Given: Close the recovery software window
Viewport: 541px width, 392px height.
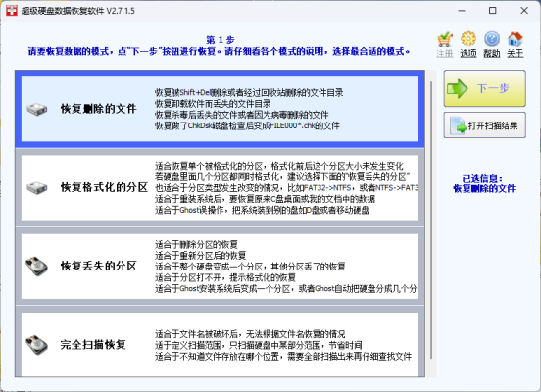Looking at the screenshot, I should pyautogui.click(x=524, y=11).
